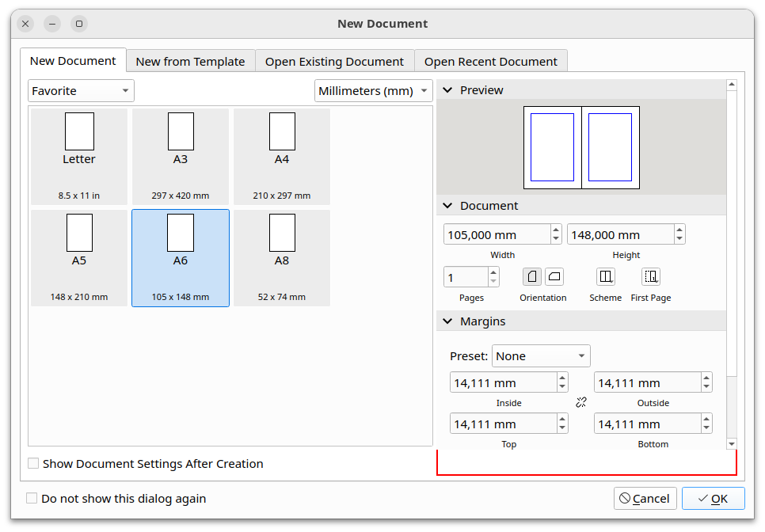Screen dimensions: 765x532
Task: Click the First Page icon
Action: coord(651,277)
